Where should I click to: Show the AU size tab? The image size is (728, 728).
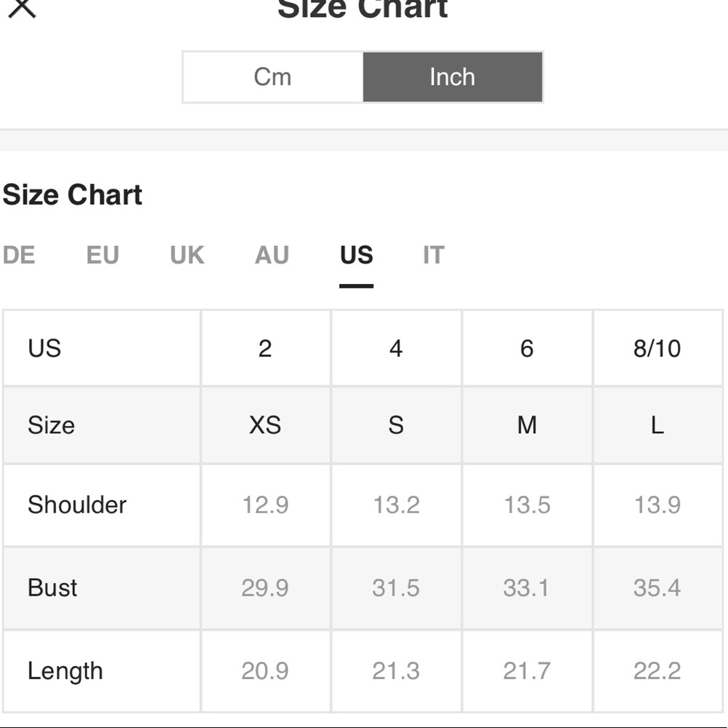click(272, 256)
